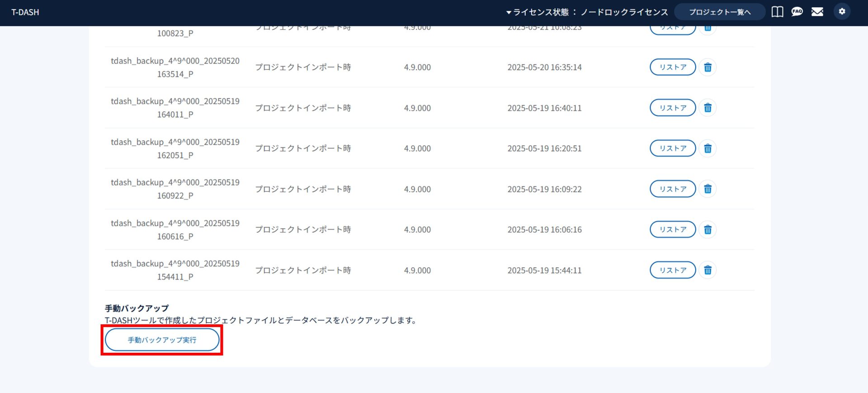Delete backup created at 2025-05-19 15:44:11
This screenshot has height=393, width=868.
[708, 270]
